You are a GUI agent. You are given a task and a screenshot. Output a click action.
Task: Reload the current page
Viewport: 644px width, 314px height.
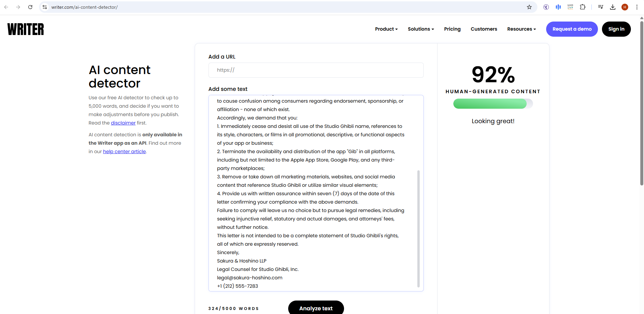click(x=30, y=7)
